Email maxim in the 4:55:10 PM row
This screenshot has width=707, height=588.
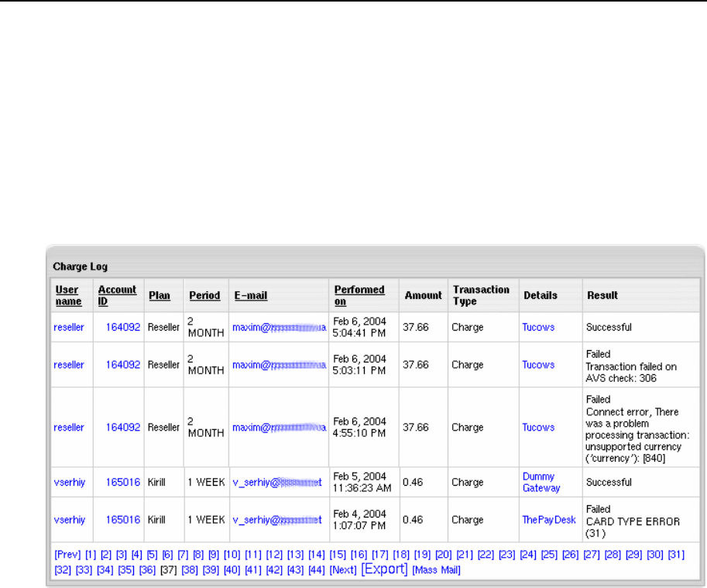(279, 428)
